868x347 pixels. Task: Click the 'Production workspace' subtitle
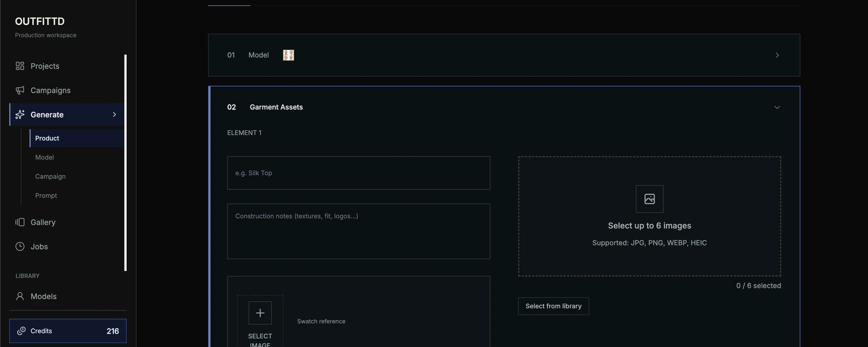point(46,35)
